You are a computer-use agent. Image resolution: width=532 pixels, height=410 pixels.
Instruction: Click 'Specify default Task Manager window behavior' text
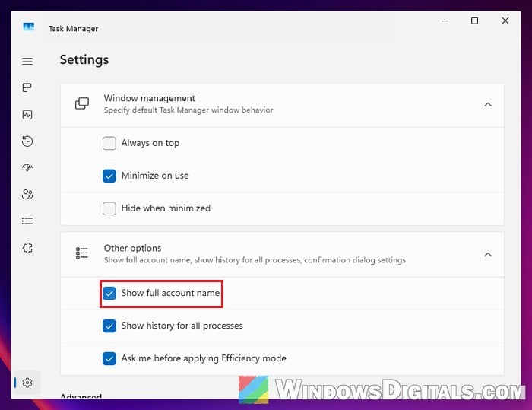tap(188, 110)
